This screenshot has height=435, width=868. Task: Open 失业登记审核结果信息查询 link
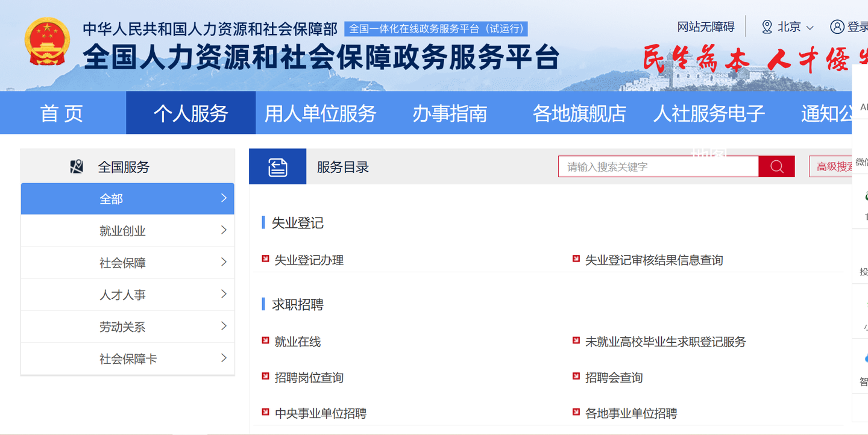[x=653, y=260]
